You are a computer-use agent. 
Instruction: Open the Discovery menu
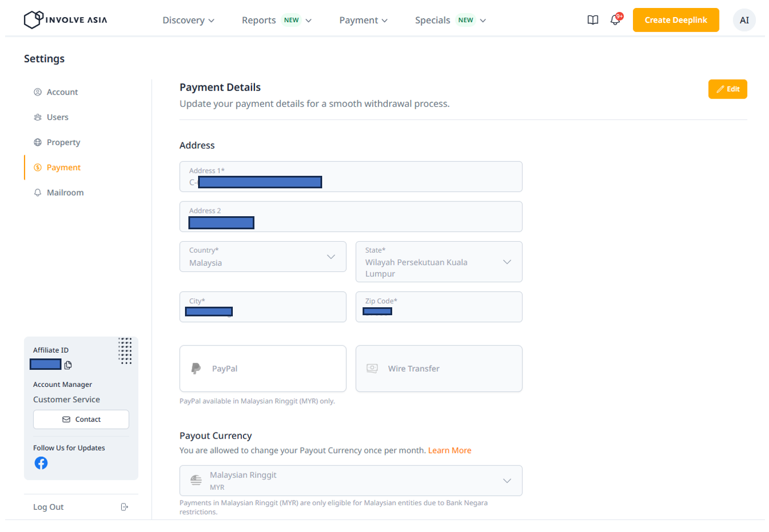(x=188, y=20)
